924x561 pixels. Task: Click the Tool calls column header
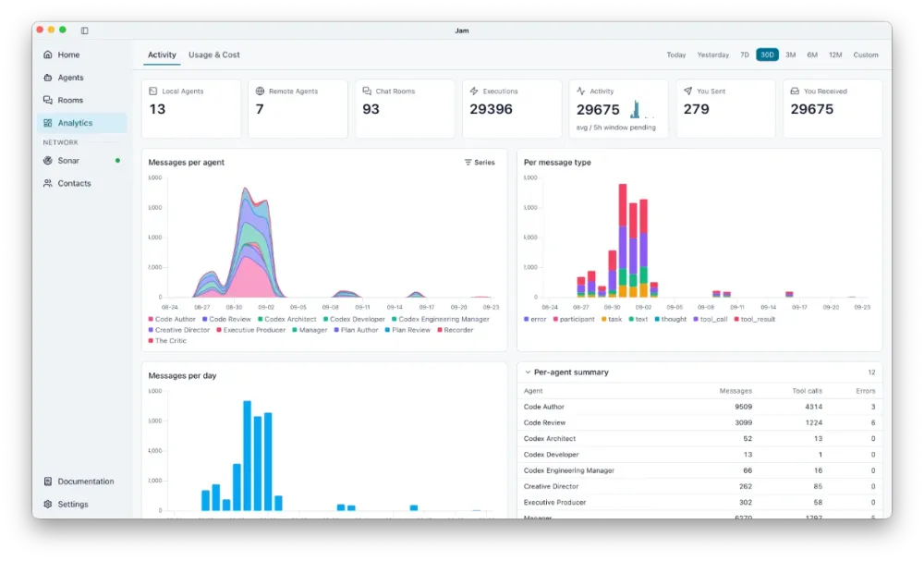coord(807,391)
